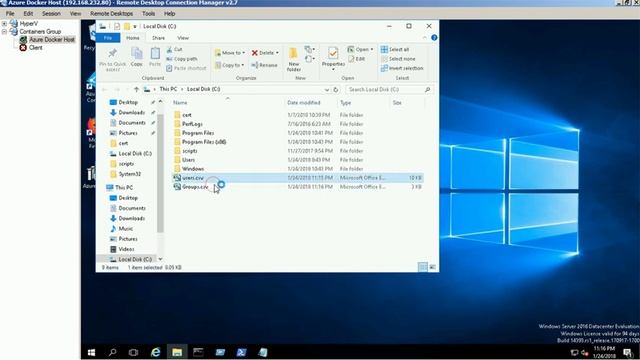Switch to large icons view button
Screen dimensions: 640x360
pyautogui.click(x=432, y=267)
